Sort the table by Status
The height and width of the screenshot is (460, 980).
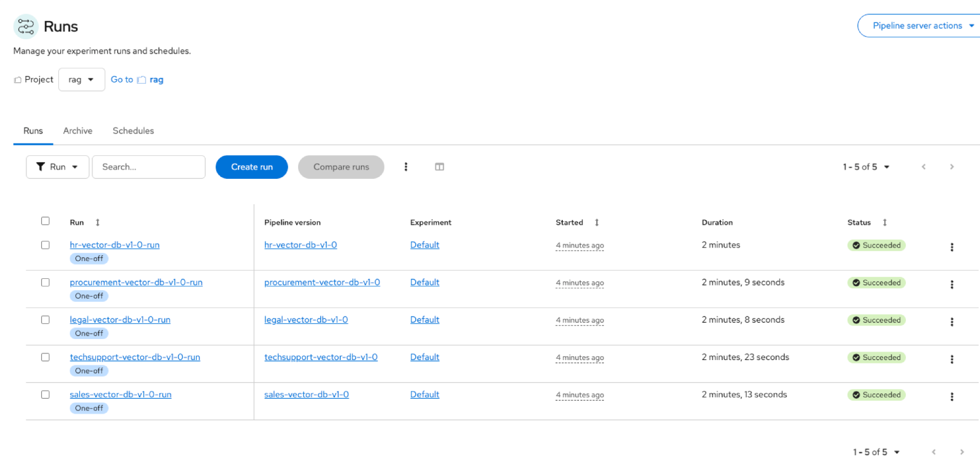click(x=885, y=222)
